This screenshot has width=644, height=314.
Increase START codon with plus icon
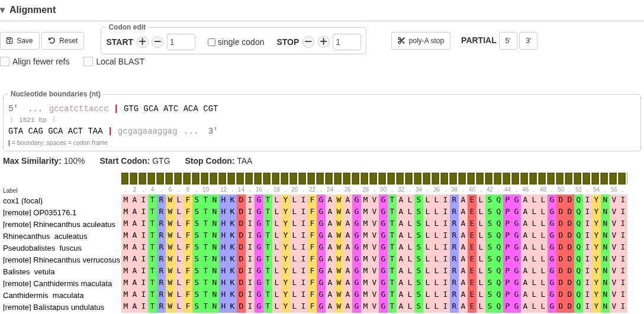[143, 42]
